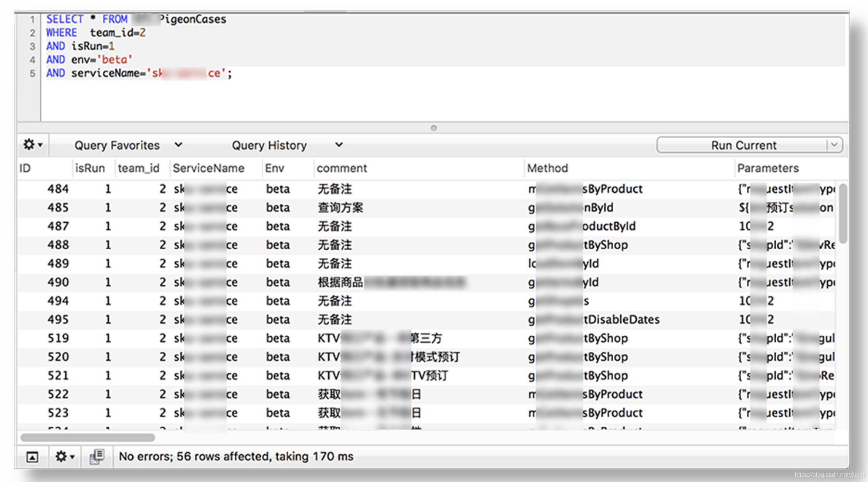868x482 pixels.
Task: Select the row with ID 488
Action: [426, 245]
